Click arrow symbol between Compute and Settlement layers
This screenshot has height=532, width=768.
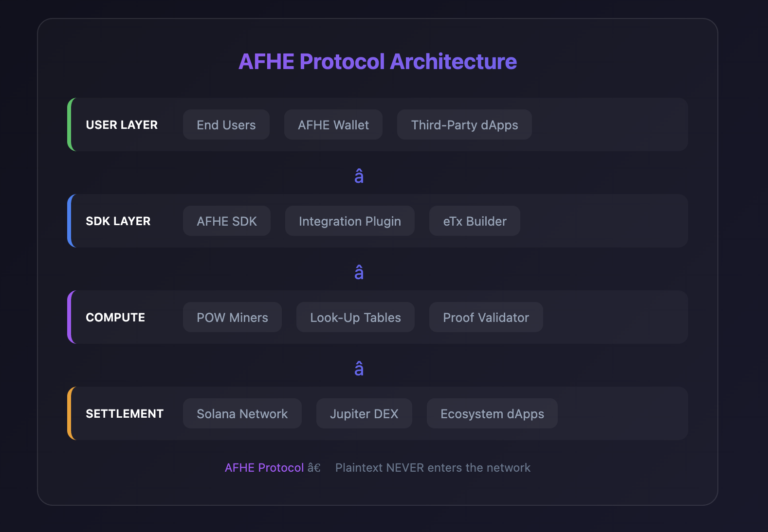pyautogui.click(x=359, y=369)
